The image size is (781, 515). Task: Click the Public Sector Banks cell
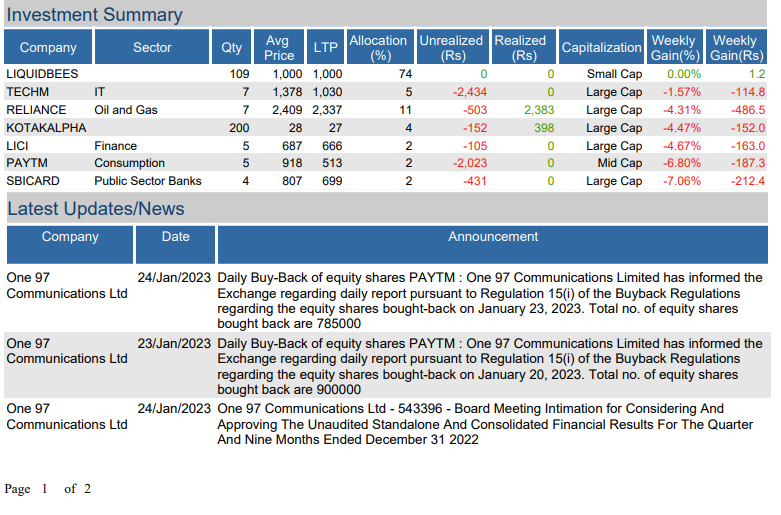(x=148, y=181)
